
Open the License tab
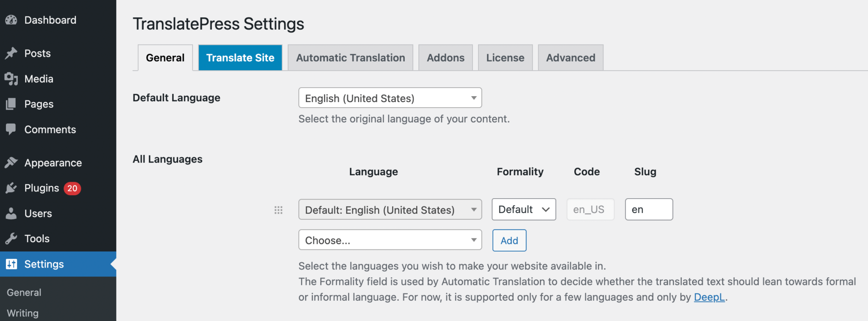pos(505,58)
